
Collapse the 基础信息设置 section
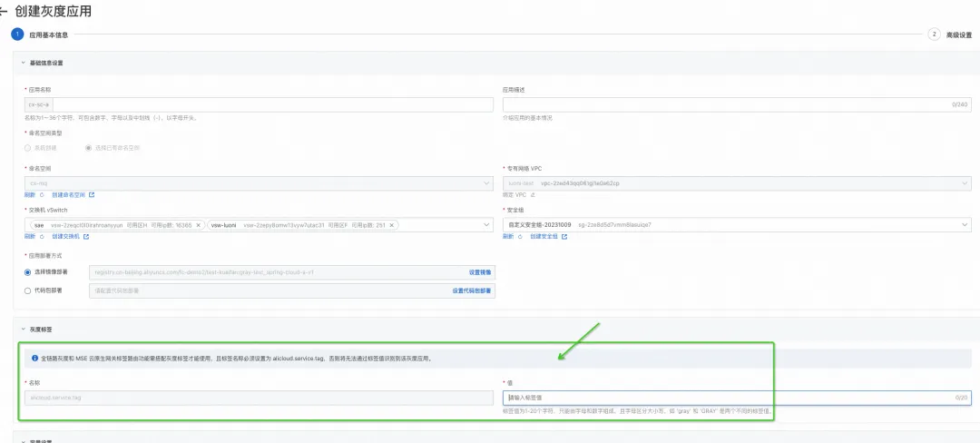[23, 64]
